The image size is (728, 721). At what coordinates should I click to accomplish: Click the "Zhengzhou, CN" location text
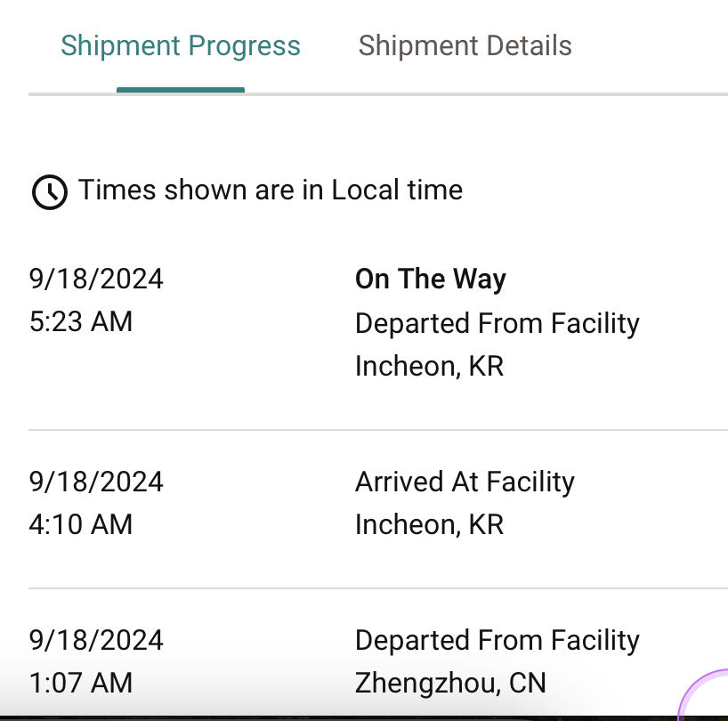450,684
